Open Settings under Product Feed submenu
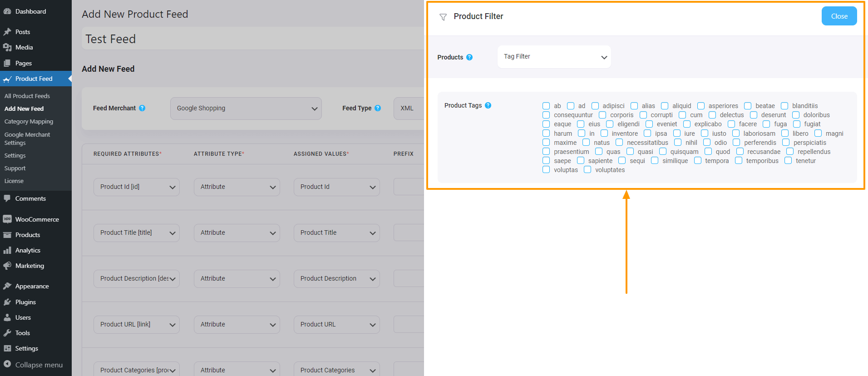The image size is (868, 376). 15,155
